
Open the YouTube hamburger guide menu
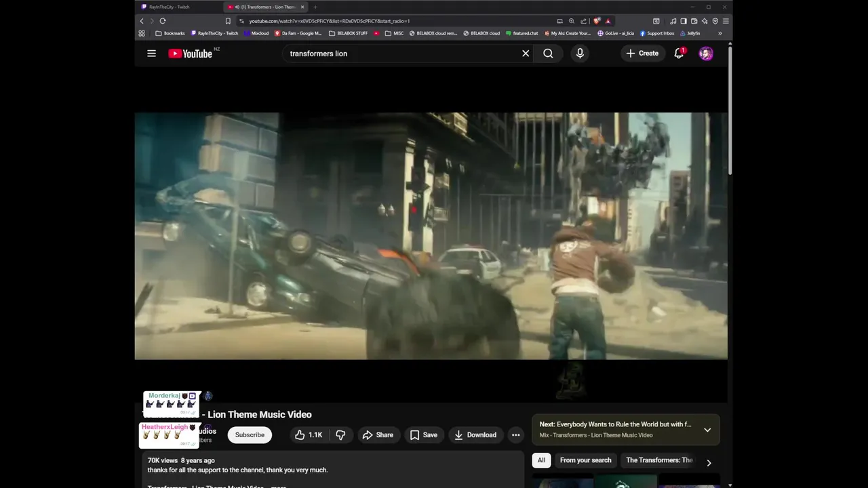tap(151, 54)
